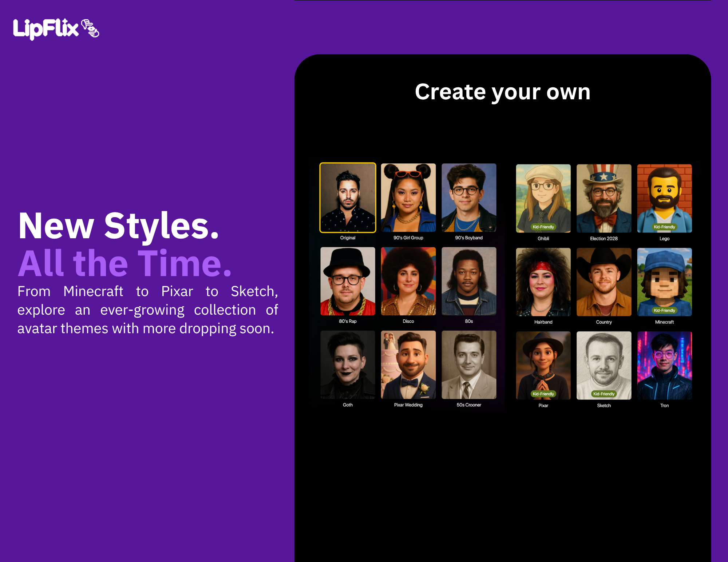728x562 pixels.
Task: Select the 80s avatar thumbnail
Action: 469,281
